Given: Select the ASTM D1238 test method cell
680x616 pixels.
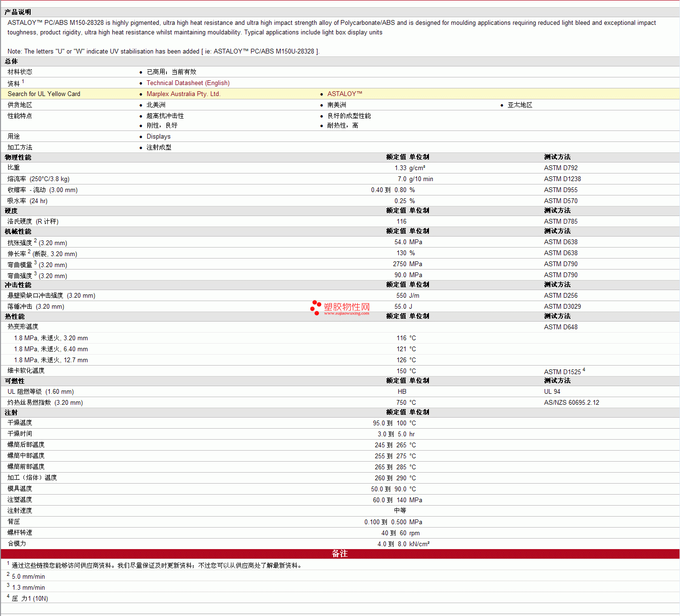Looking at the screenshot, I should [562, 179].
